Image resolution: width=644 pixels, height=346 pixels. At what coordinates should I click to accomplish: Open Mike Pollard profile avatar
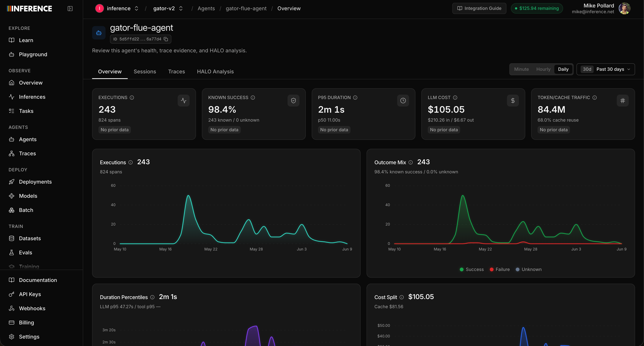[624, 9]
